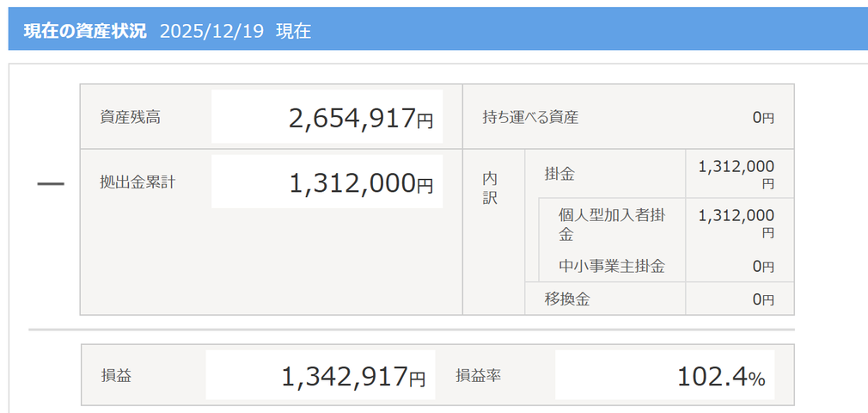Image resolution: width=868 pixels, height=413 pixels.
Task: Click the 1,312,000円 value in 掛金 row
Action: pyautogui.click(x=737, y=174)
